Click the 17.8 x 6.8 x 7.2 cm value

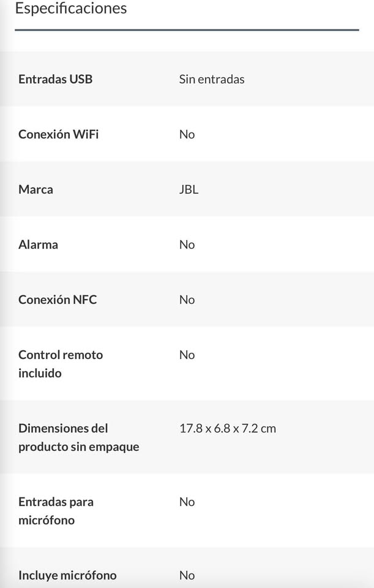point(227,428)
